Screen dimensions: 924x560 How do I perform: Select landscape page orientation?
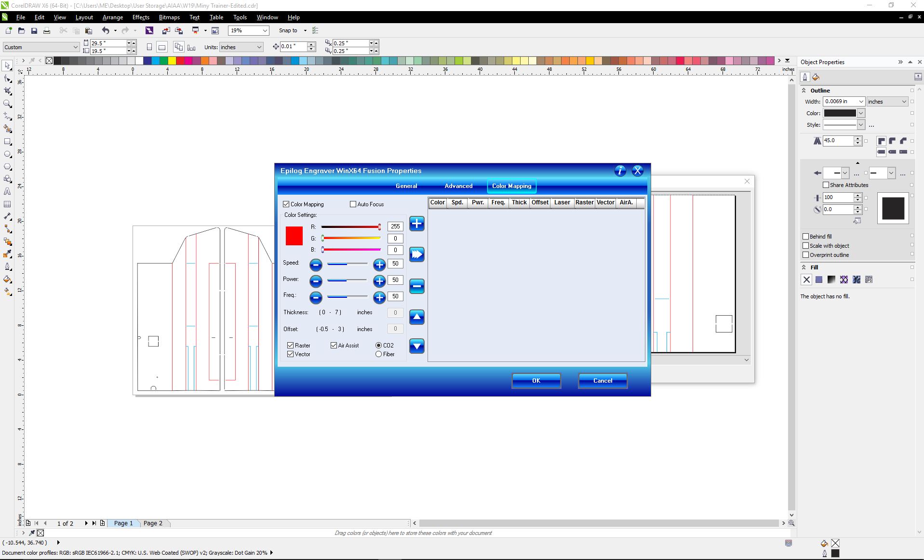point(162,47)
